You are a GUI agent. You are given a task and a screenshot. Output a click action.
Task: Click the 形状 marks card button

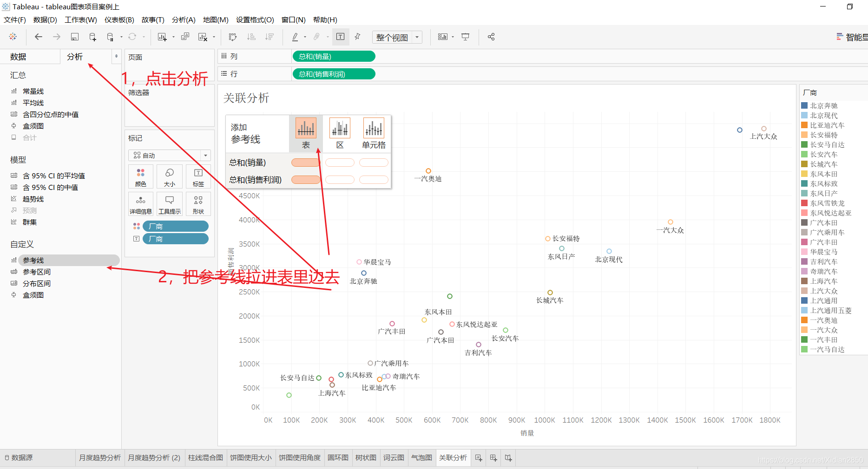pyautogui.click(x=198, y=204)
